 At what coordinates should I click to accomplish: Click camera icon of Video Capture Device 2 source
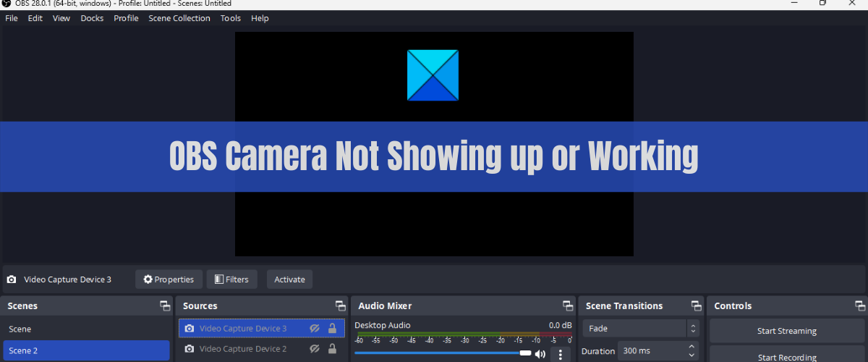tap(190, 349)
